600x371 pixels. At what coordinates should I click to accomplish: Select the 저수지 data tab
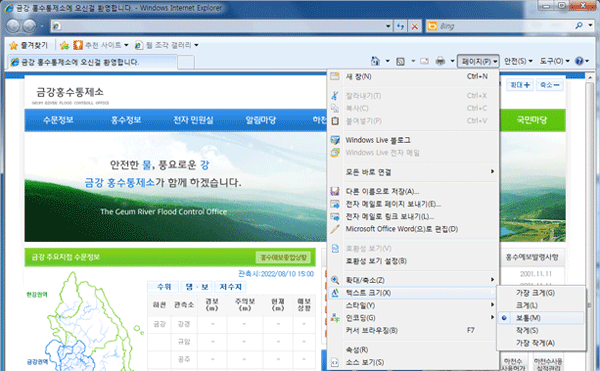(x=230, y=287)
